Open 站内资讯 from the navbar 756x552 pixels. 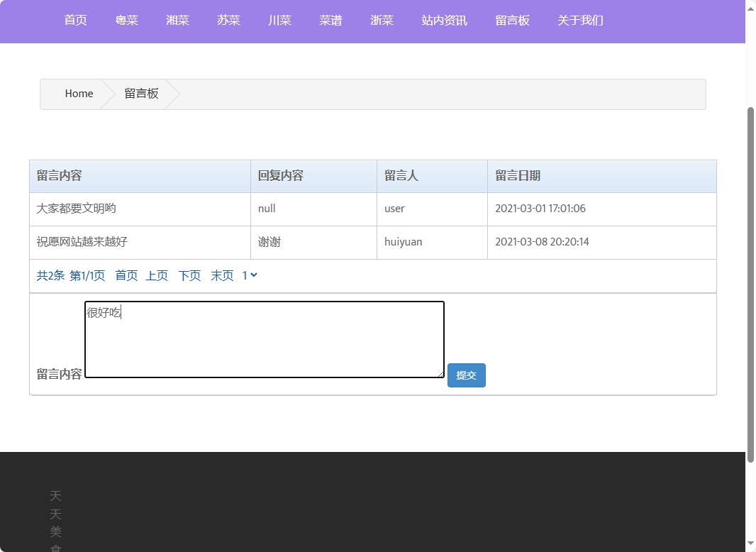[444, 21]
